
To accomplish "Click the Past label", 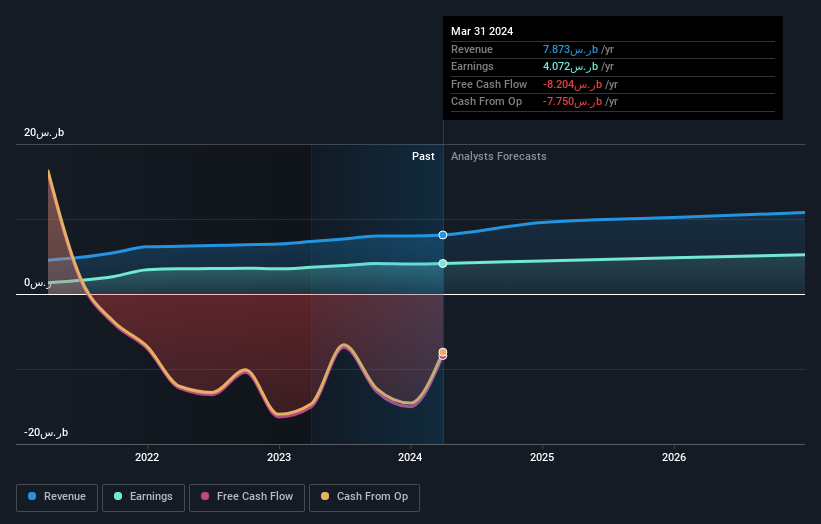I will pos(423,156).
